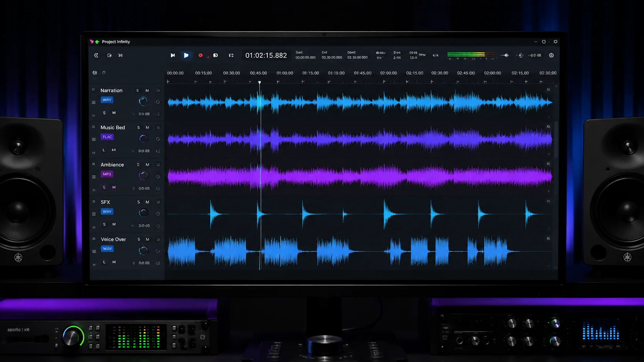Open the Music Bed track hamburger menu
Screen dimensions: 644x362
pos(94,139)
